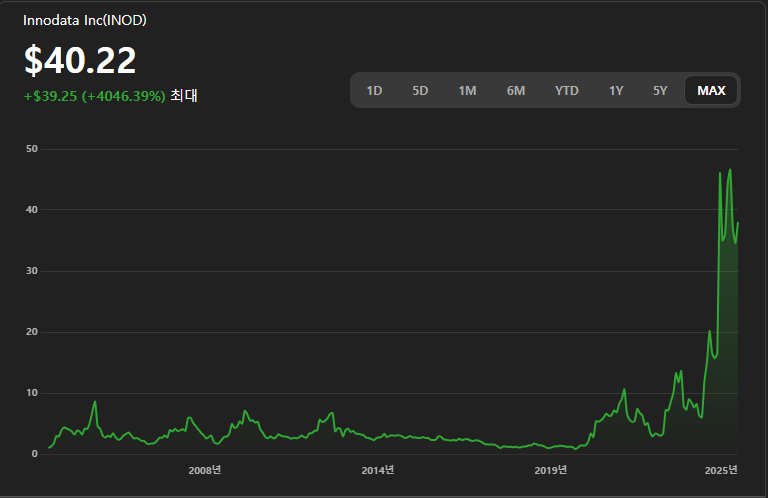
Task: Select the 1D time range
Action: [x=374, y=91]
